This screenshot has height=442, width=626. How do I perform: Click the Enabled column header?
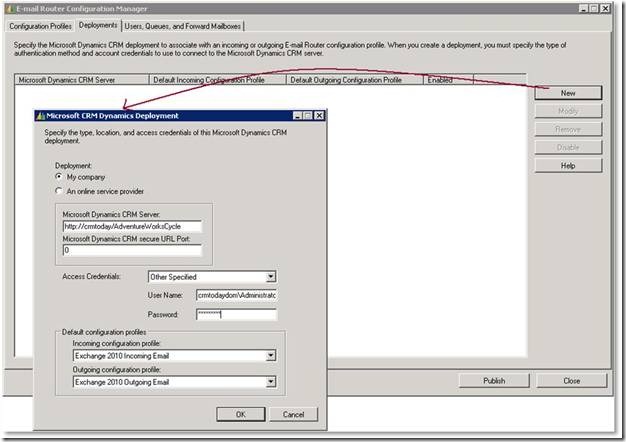tap(448, 80)
